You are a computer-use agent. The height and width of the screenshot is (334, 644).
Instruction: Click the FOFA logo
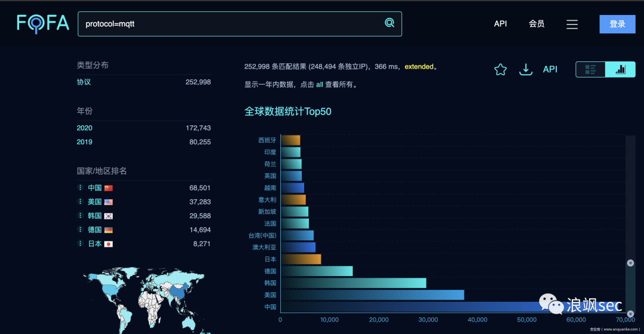43,23
